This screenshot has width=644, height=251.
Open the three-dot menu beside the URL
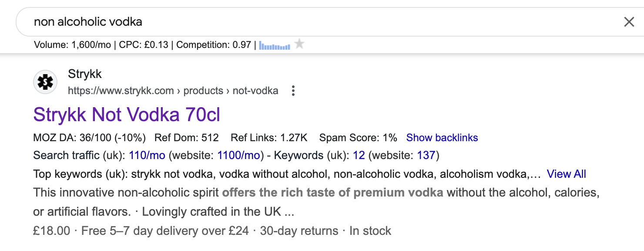(x=293, y=91)
